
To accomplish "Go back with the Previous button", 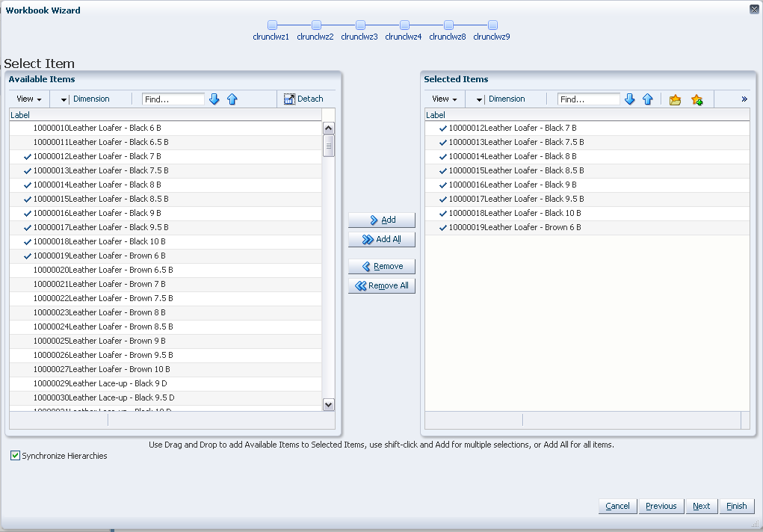I will pyautogui.click(x=661, y=506).
